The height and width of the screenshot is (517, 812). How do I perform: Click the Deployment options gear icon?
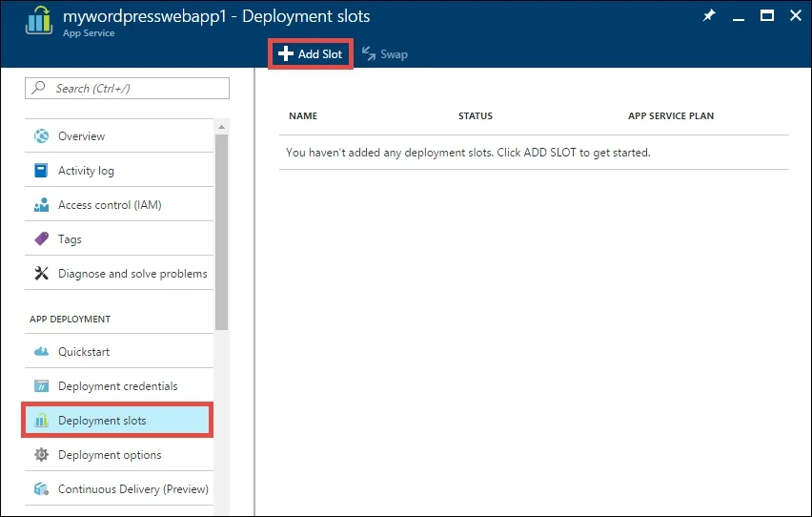[x=41, y=455]
